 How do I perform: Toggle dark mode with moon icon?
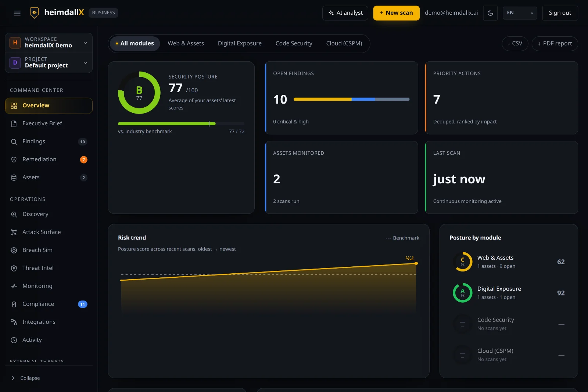click(490, 13)
